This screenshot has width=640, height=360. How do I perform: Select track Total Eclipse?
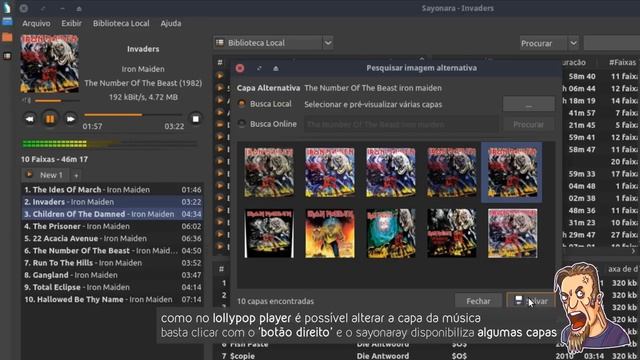pos(112,287)
